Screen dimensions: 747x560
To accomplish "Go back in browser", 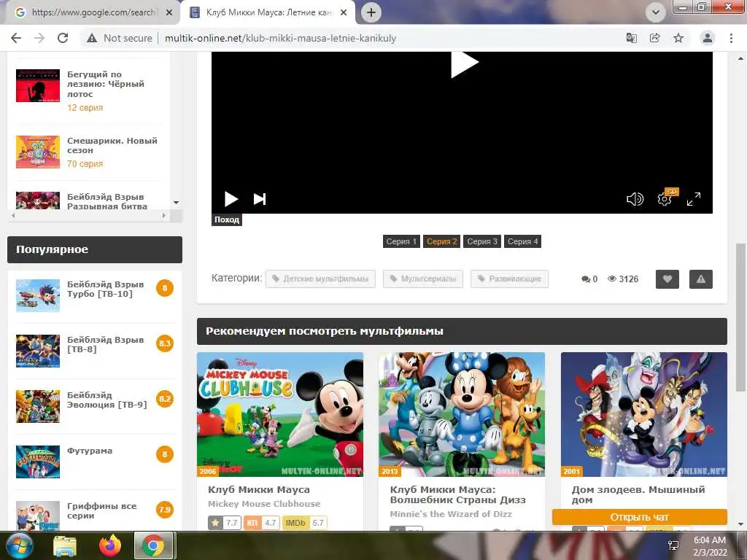I will pyautogui.click(x=16, y=38).
